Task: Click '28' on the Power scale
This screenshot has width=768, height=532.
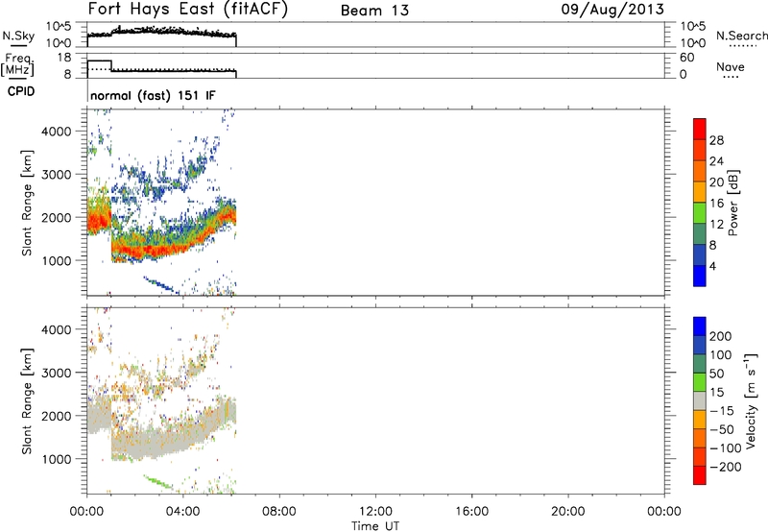Action: pyautogui.click(x=716, y=140)
